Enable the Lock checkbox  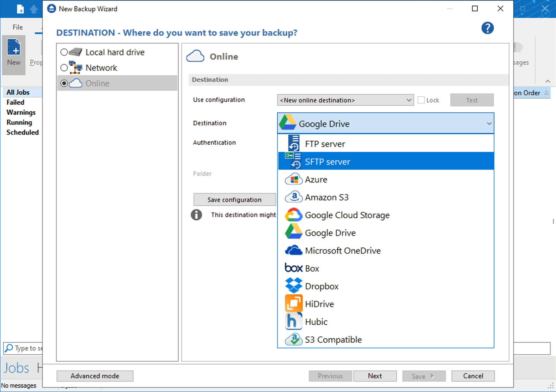click(x=421, y=100)
